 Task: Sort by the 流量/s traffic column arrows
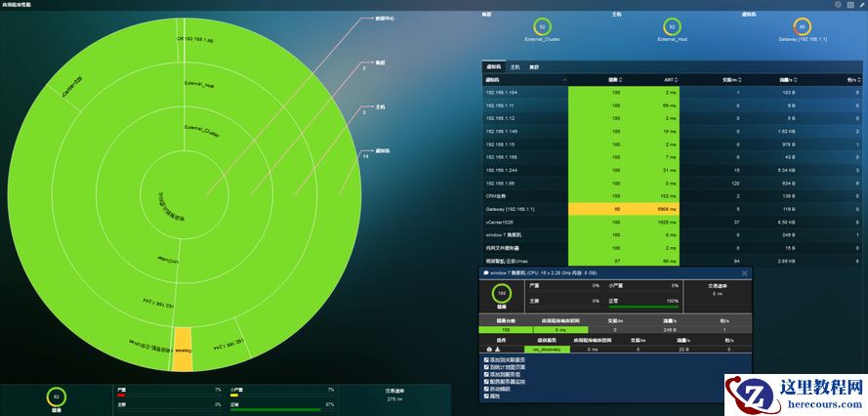(x=794, y=80)
